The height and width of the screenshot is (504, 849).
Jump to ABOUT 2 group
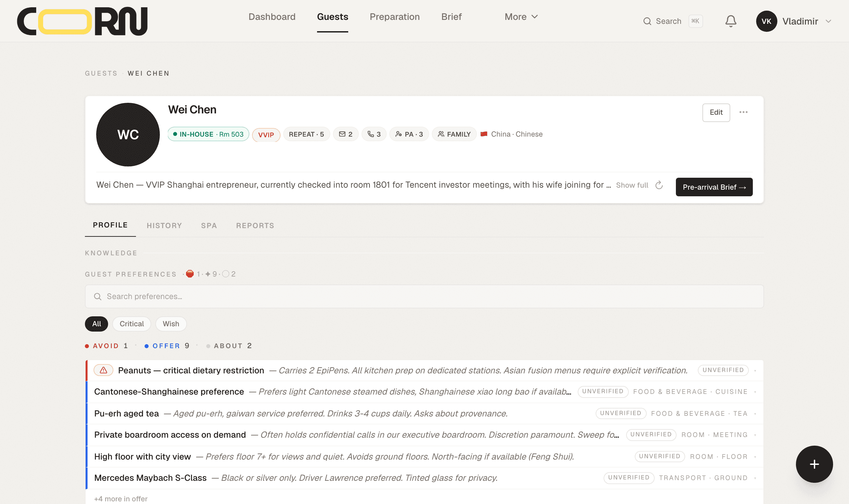pos(229,346)
